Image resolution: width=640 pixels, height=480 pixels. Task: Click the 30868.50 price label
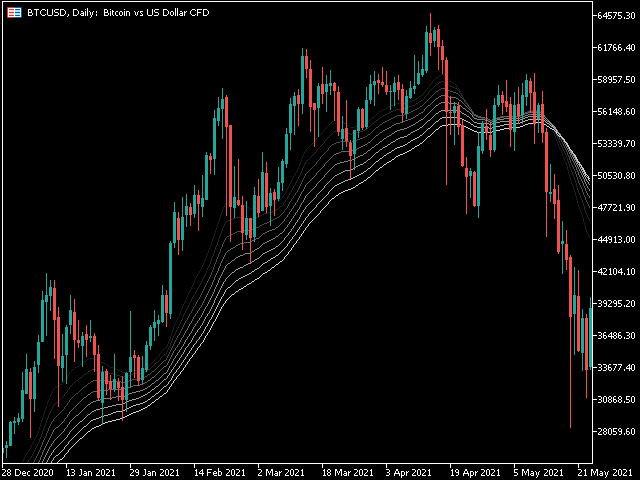[616, 400]
